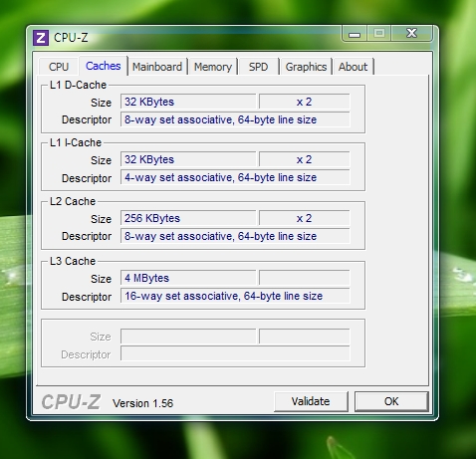The width and height of the screenshot is (476, 459).
Task: Click the empty descriptor field in unnamed group
Action: click(x=235, y=353)
